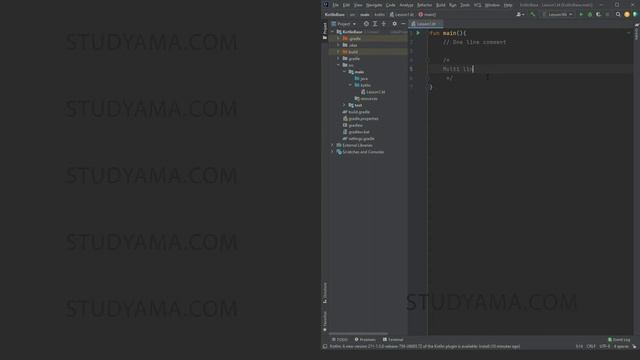Open the Project view dropdown
Viewport: 640px width, 360px height.
343,24
